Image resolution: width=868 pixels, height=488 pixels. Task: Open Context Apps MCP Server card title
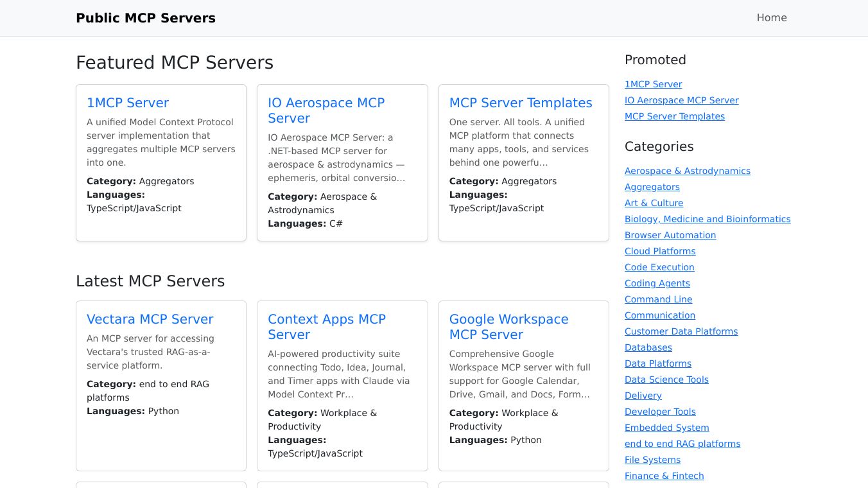tap(326, 327)
